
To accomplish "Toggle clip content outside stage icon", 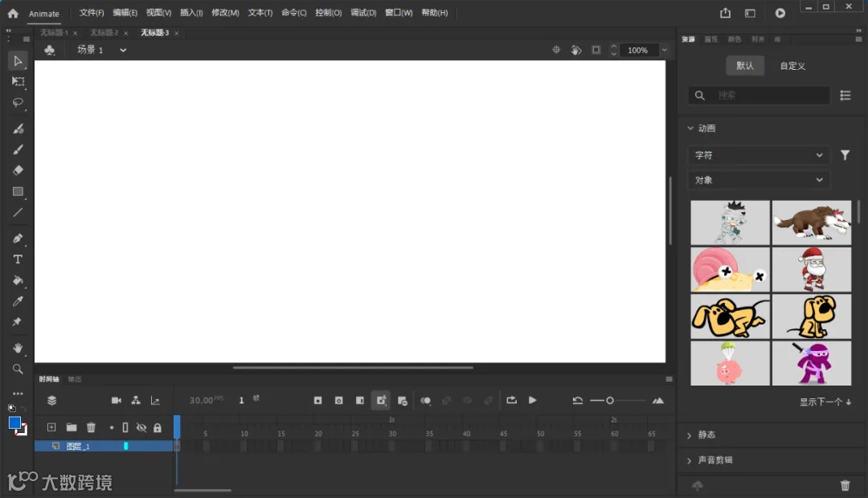I will click(x=596, y=50).
